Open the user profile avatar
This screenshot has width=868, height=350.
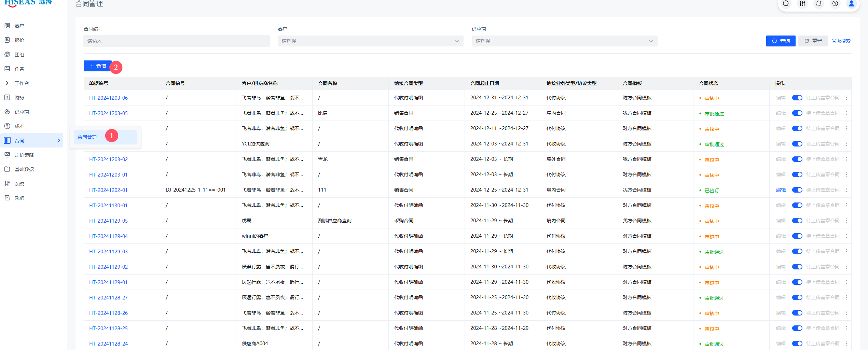pos(852,4)
